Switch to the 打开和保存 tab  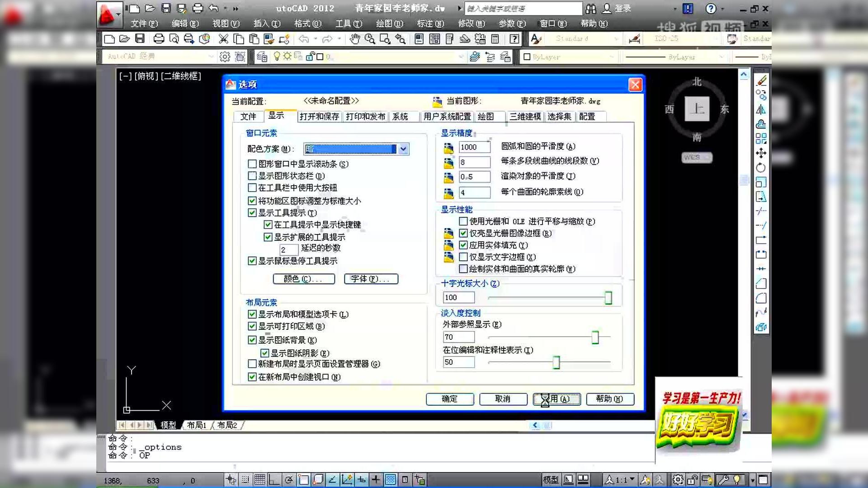click(x=320, y=116)
